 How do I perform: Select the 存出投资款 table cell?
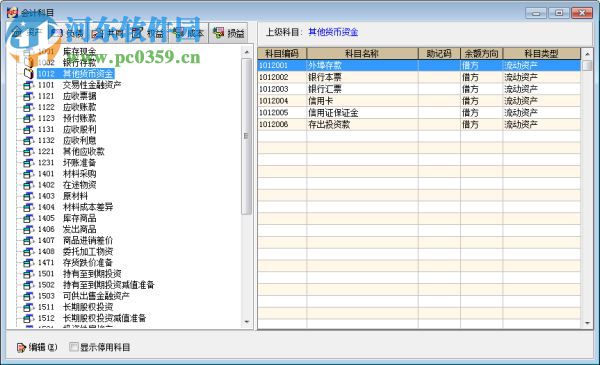362,125
